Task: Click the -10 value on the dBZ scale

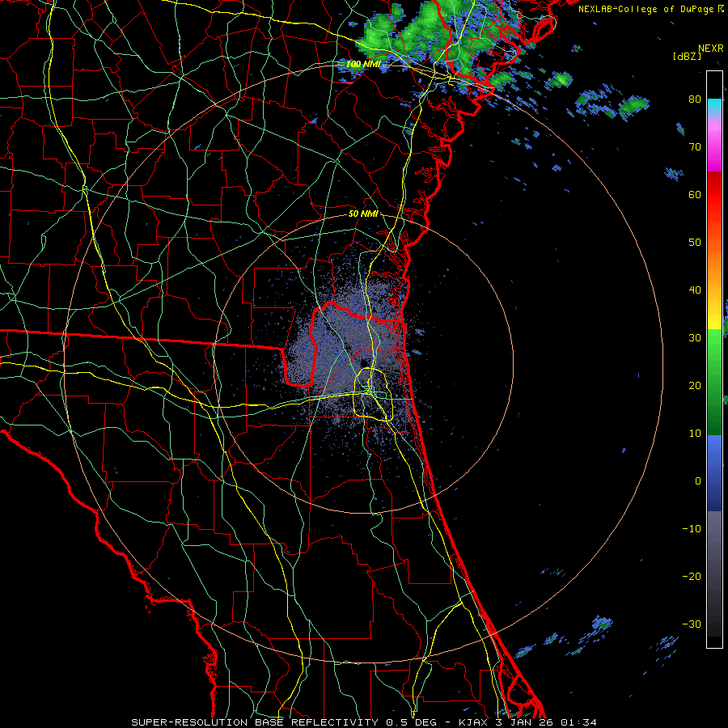Action: tap(692, 529)
